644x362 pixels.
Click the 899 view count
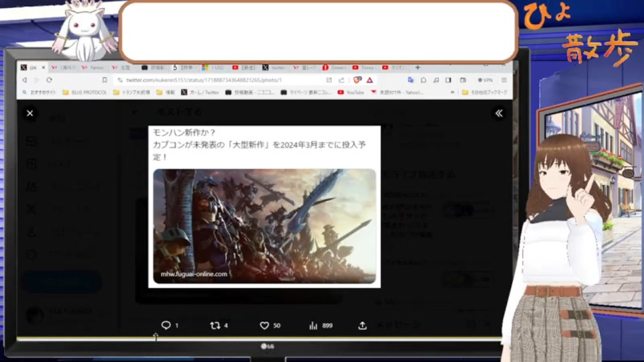[x=327, y=326]
